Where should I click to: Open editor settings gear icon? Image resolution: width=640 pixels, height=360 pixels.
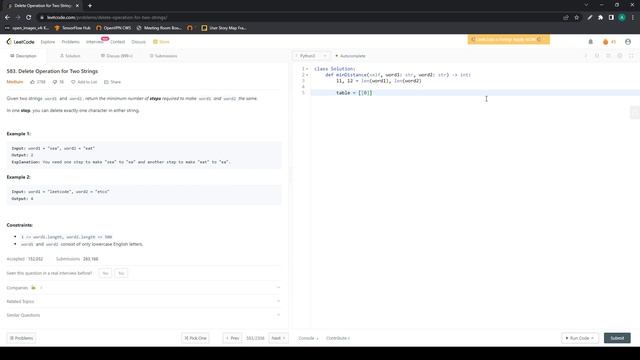click(620, 56)
